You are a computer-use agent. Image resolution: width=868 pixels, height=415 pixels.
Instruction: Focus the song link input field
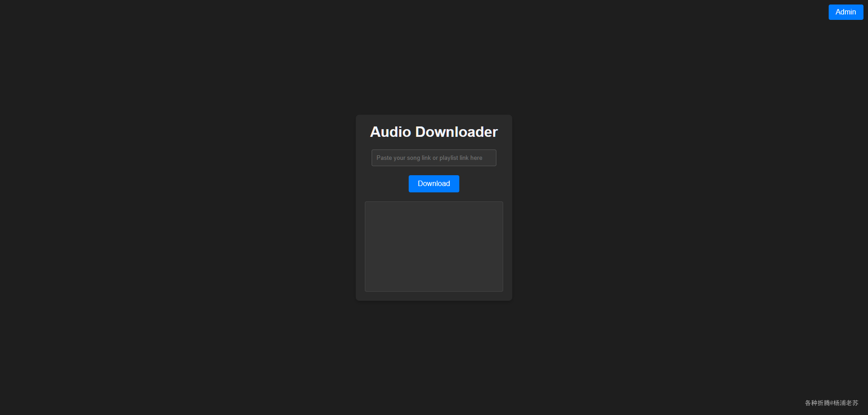434,158
